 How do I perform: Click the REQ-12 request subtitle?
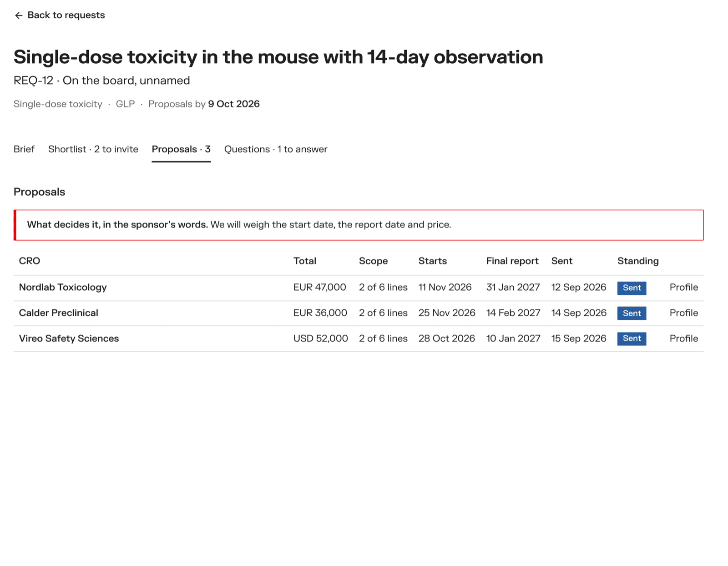tap(102, 81)
